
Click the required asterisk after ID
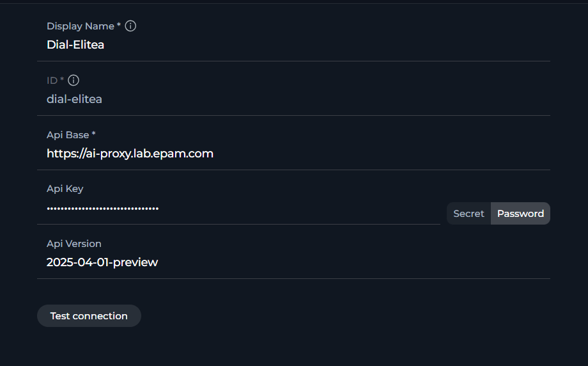coord(62,79)
